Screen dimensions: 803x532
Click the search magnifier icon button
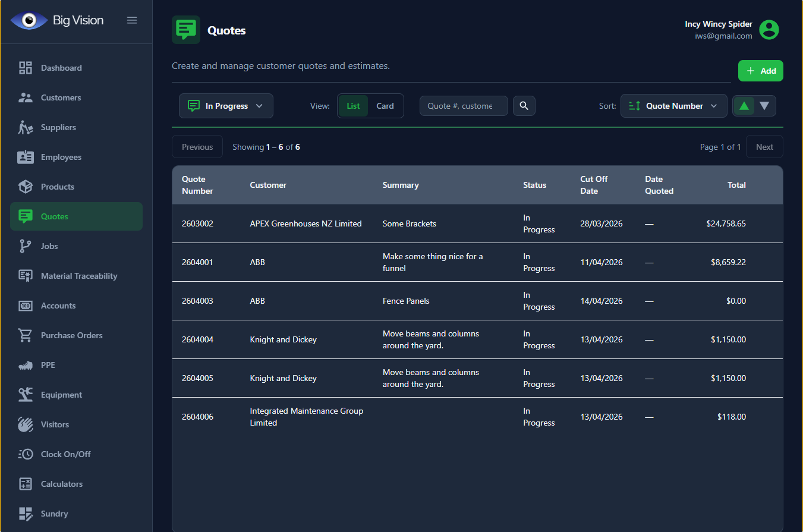524,106
